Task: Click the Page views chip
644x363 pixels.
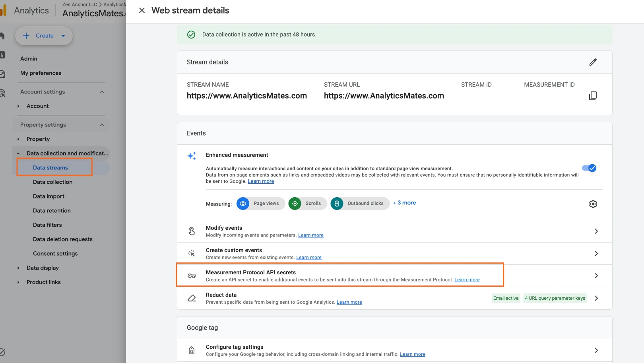Action: coord(261,204)
